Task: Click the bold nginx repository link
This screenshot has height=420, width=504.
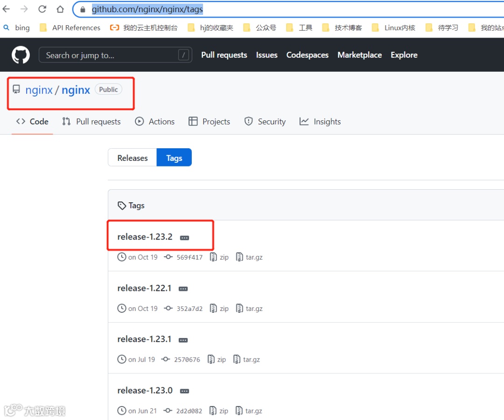Action: pos(76,90)
